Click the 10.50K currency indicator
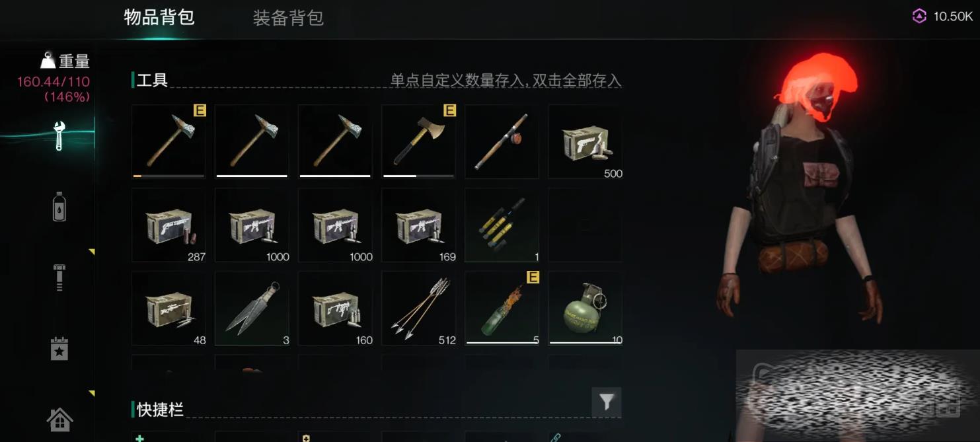Viewport: 980px width, 442px height. tap(943, 17)
